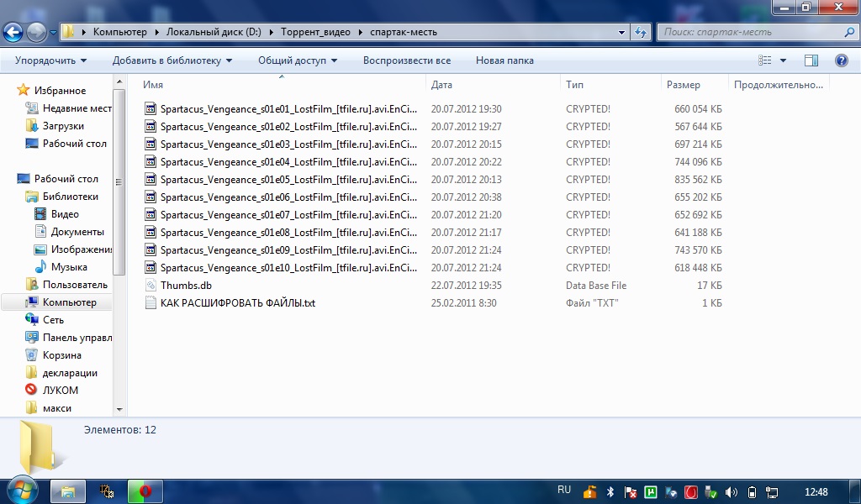Open 'Недавние места' in the sidebar
This screenshot has width=861, height=504.
pyautogui.click(x=77, y=108)
